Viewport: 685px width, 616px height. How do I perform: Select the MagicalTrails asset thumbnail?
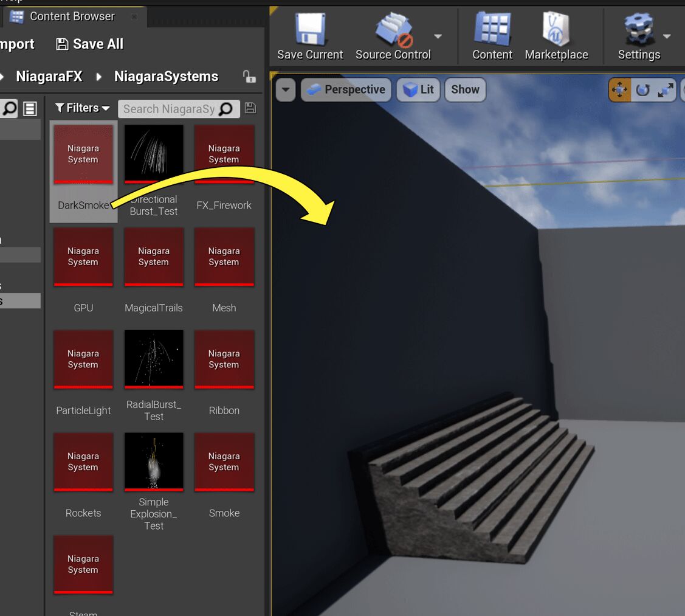154,257
